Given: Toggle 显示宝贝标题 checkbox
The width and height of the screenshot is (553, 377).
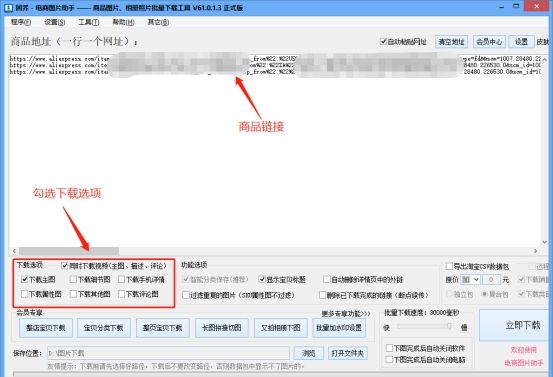Looking at the screenshot, I should [x=262, y=279].
